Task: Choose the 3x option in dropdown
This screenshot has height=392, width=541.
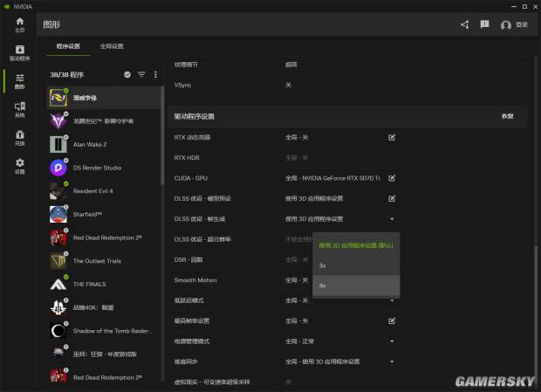Action: coord(356,265)
